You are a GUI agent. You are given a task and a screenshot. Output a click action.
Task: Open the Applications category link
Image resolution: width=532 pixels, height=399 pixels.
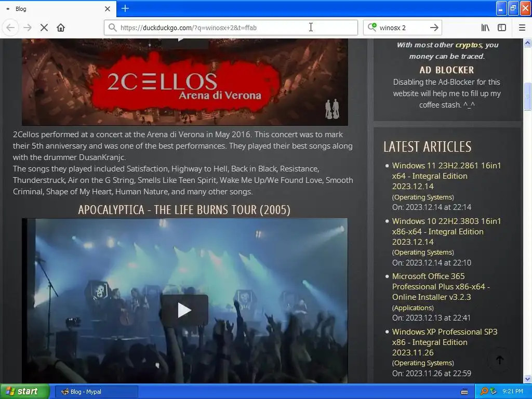pyautogui.click(x=413, y=308)
